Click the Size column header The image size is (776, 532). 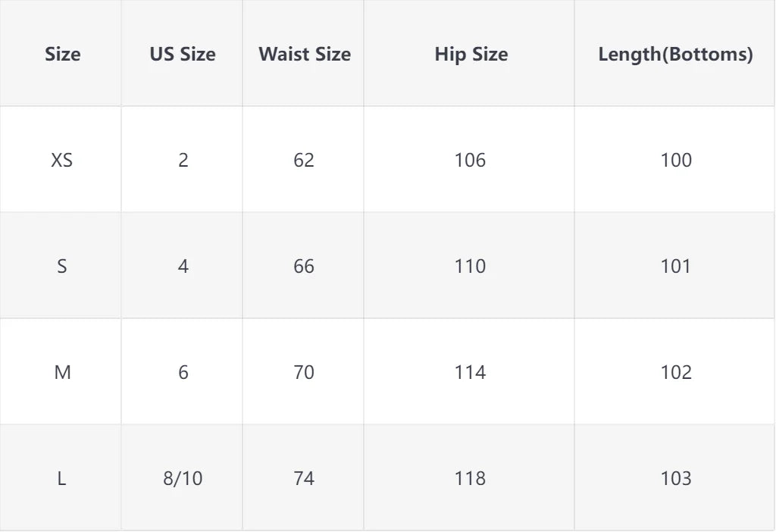pyautogui.click(x=62, y=55)
